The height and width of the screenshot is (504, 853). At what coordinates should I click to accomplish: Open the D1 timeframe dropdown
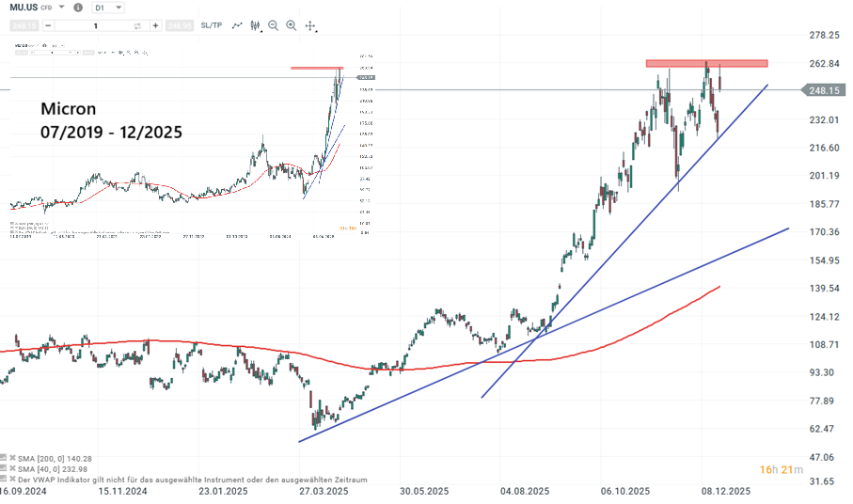coord(110,8)
